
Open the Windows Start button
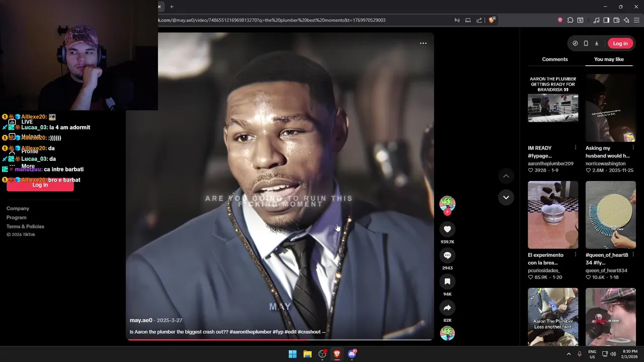292,354
